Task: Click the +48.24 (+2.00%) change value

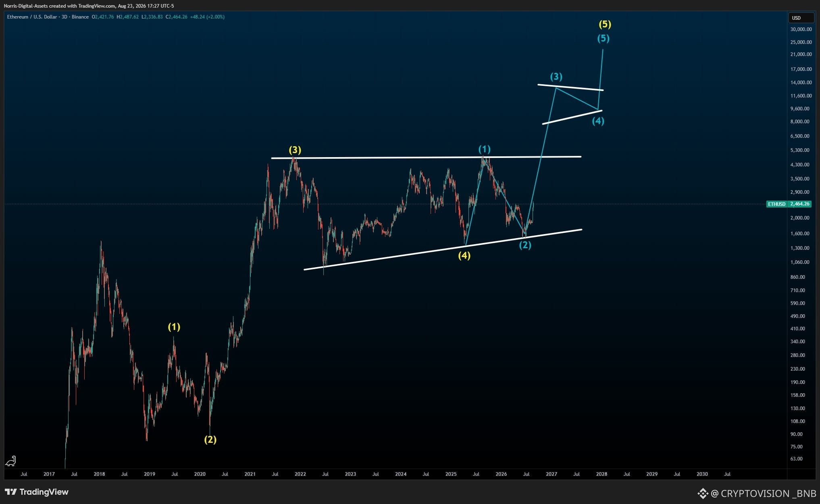Action: coord(207,17)
